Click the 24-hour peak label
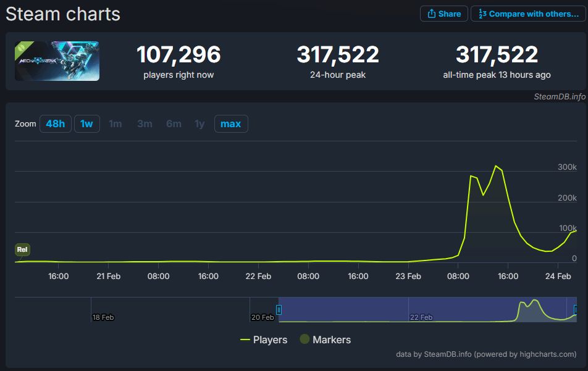This screenshot has height=371, width=588. [337, 75]
